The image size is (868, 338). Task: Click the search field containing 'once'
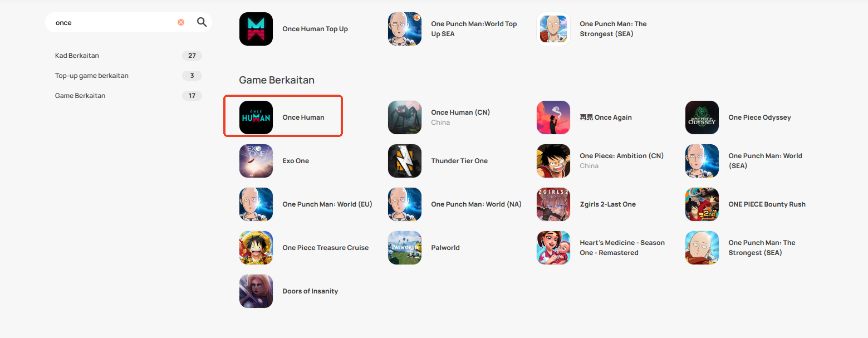tap(114, 23)
